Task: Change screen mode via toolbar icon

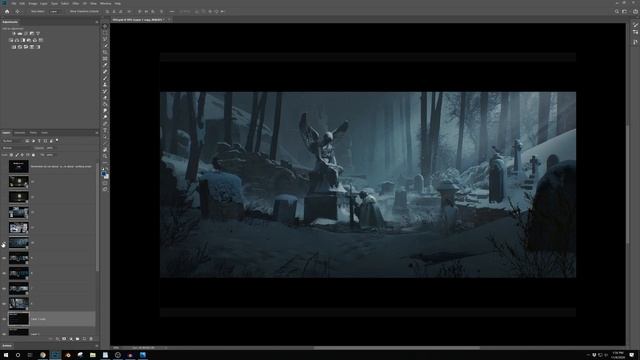Action: (x=105, y=189)
